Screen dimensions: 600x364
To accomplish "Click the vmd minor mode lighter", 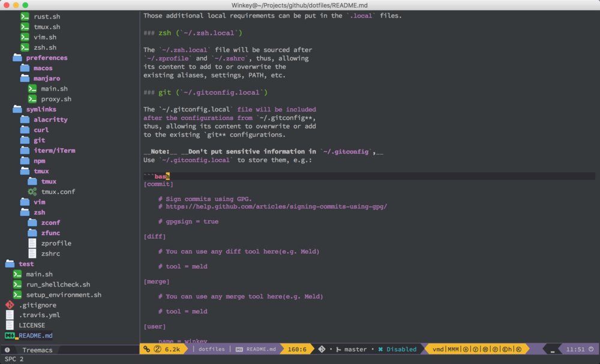I will (x=438, y=349).
